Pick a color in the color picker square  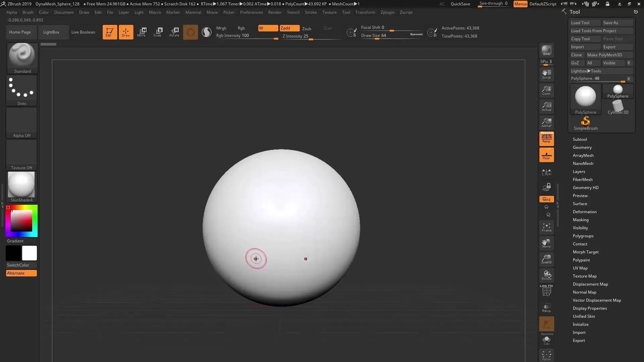pyautogui.click(x=21, y=221)
